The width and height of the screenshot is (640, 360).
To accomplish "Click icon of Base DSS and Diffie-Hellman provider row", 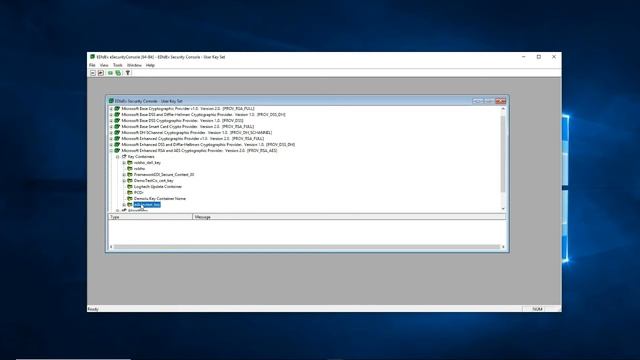I will [x=117, y=115].
